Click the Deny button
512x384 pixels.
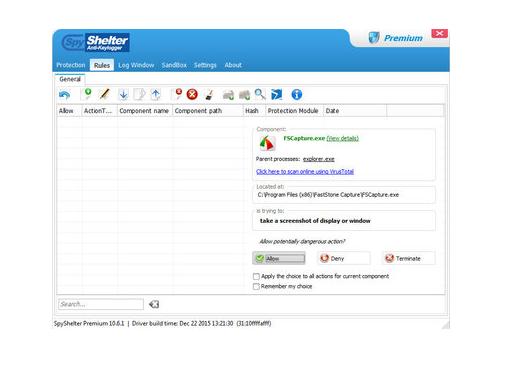pyautogui.click(x=343, y=258)
